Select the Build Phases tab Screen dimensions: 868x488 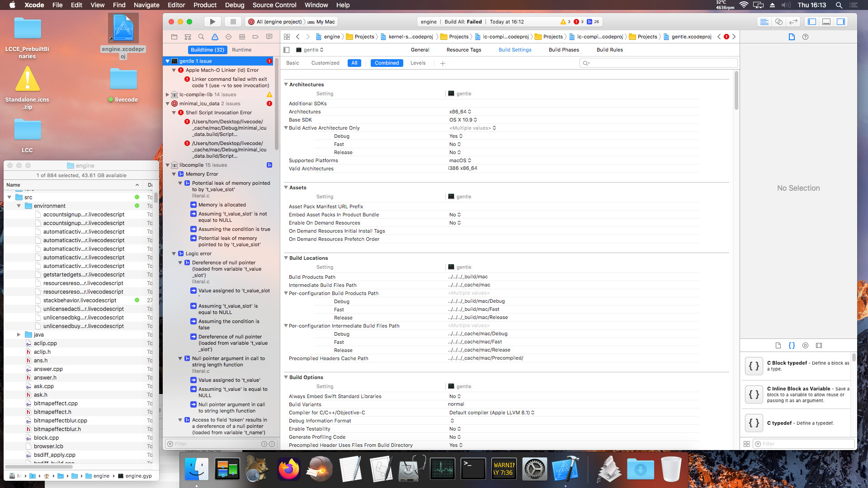click(563, 49)
